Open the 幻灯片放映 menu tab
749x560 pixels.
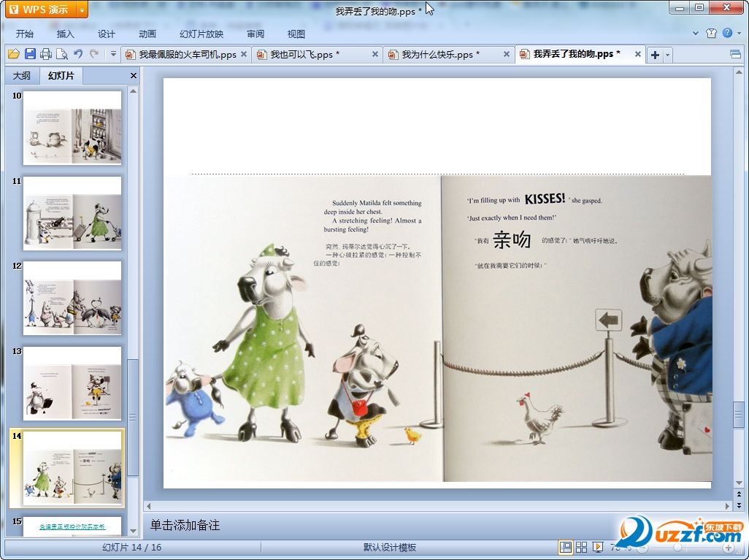click(x=201, y=34)
